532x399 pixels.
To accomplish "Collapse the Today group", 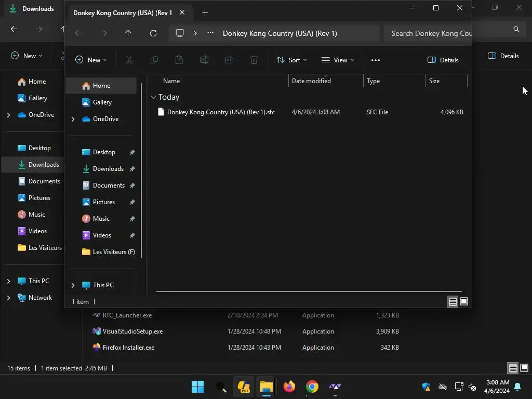I will click(153, 97).
